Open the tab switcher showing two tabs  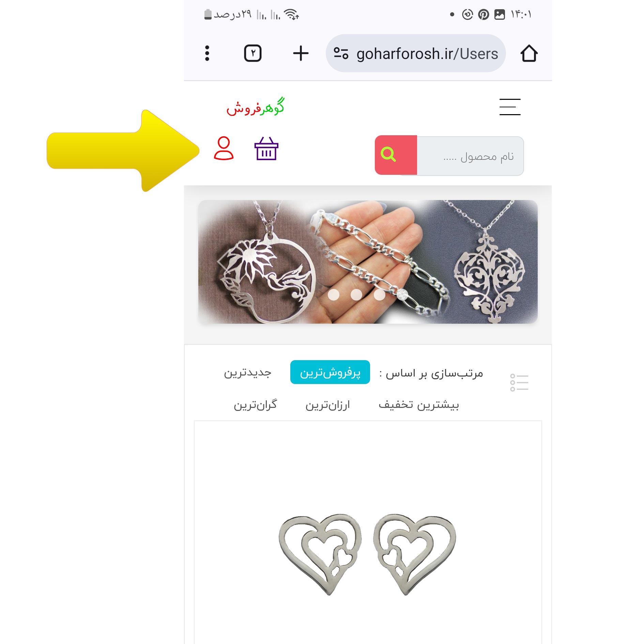(253, 53)
